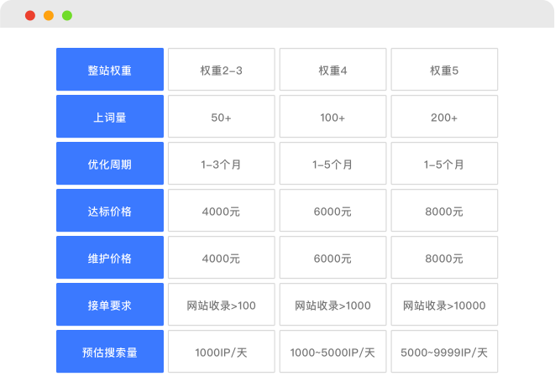555x392 pixels.
Task: Select the 预估搜索量 header cell
Action: click(110, 352)
